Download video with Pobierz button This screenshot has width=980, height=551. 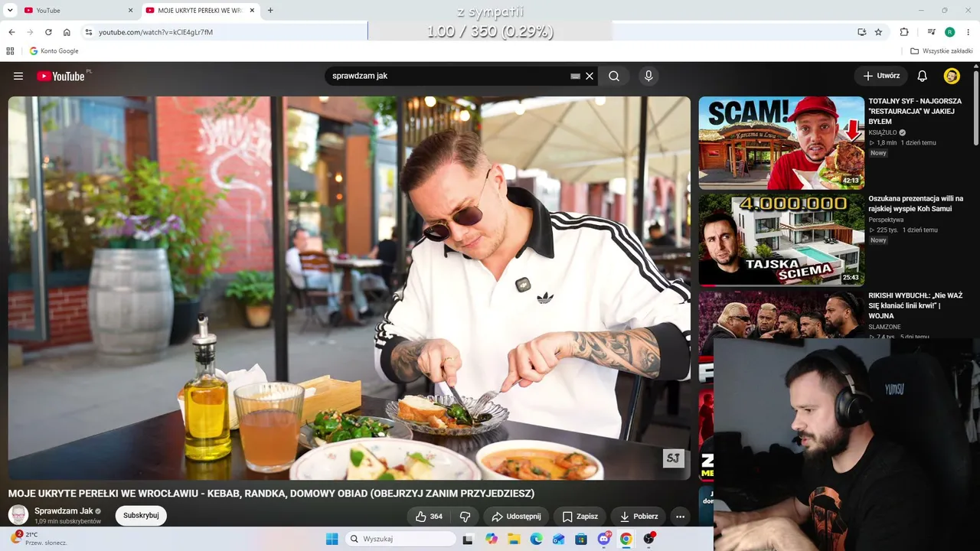click(639, 517)
